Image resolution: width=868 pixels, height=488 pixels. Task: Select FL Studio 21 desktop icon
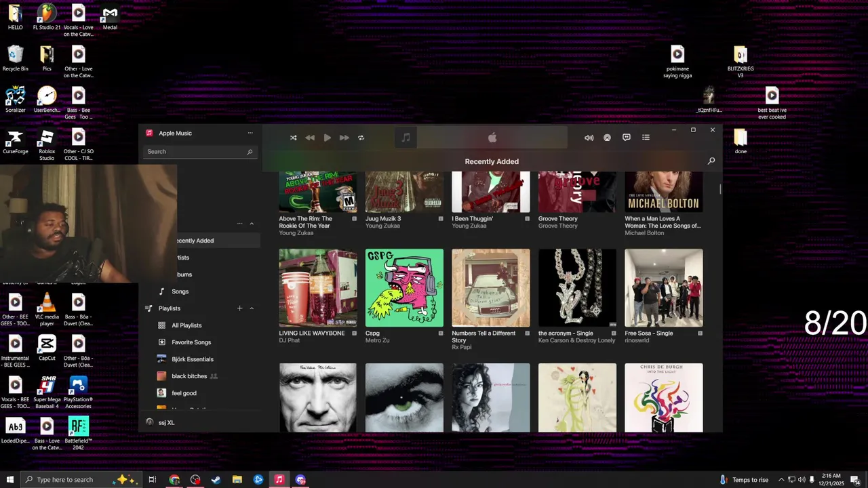tap(47, 18)
